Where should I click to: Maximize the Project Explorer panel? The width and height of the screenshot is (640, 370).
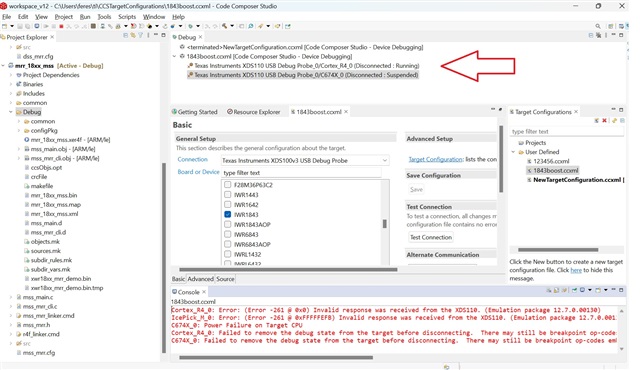pyautogui.click(x=163, y=35)
